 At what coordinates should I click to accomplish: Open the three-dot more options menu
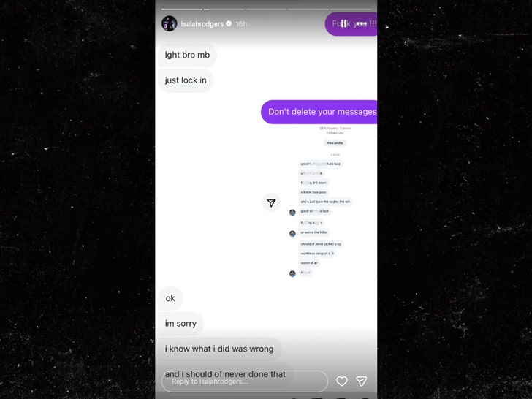(362, 23)
